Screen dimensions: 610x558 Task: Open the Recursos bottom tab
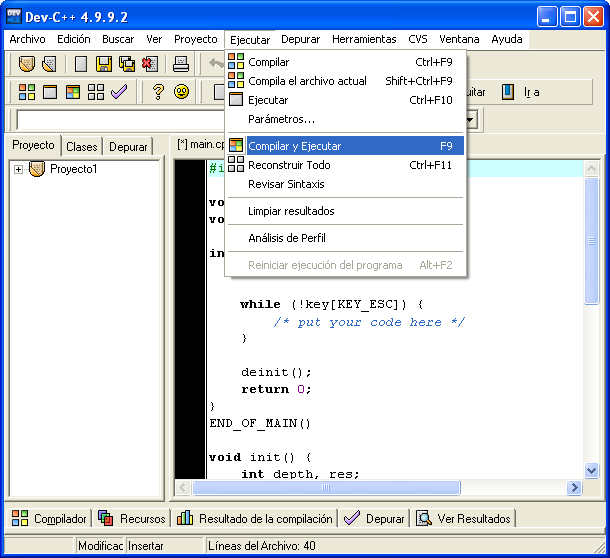click(x=132, y=519)
